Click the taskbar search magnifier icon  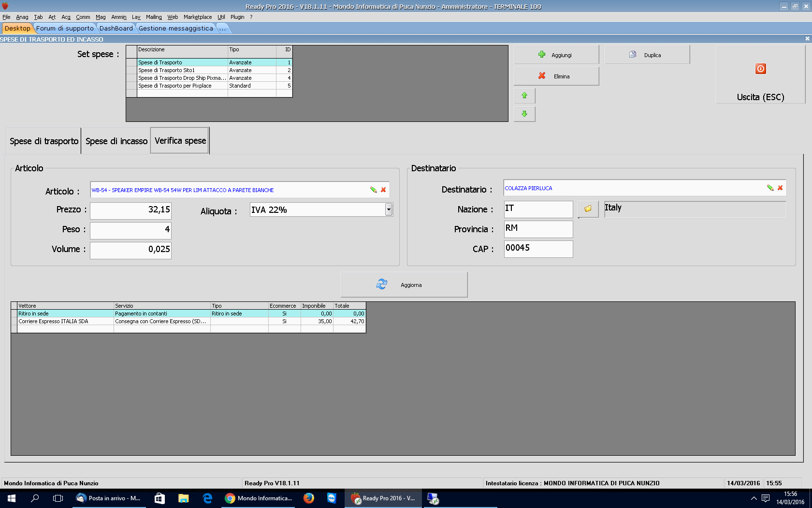click(x=35, y=498)
